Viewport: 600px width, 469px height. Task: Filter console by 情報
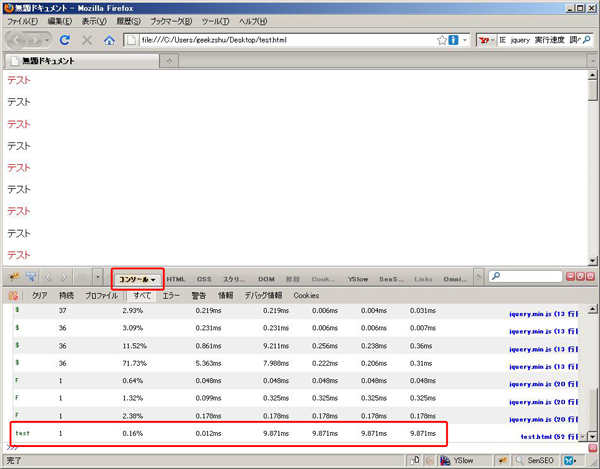(225, 295)
